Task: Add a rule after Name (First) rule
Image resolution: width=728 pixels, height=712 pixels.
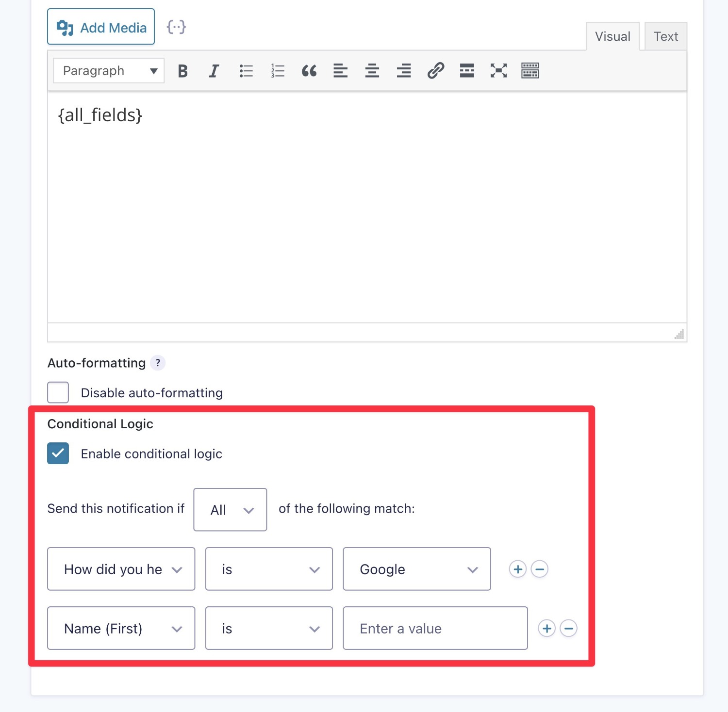Action: click(547, 628)
